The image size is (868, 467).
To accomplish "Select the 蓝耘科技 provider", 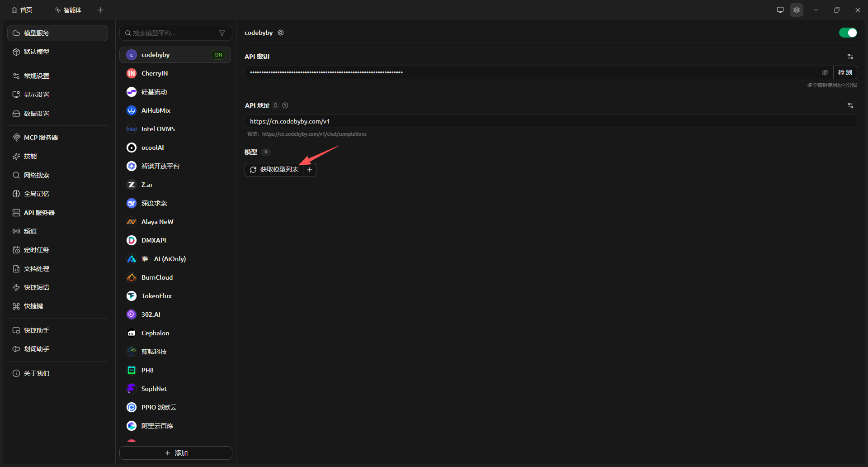I will pos(175,352).
